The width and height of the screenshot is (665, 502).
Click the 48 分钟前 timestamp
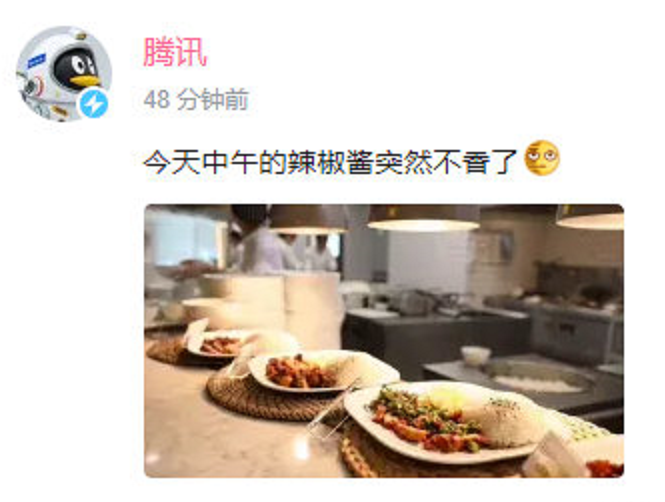point(196,100)
